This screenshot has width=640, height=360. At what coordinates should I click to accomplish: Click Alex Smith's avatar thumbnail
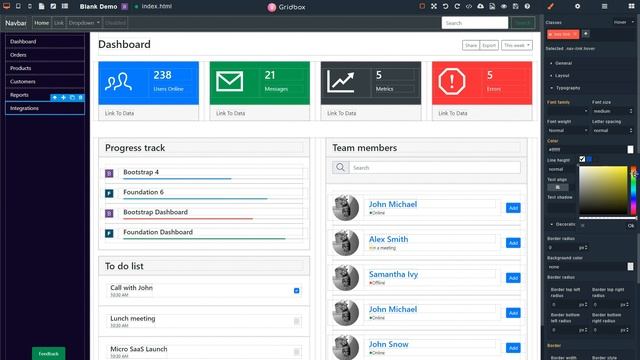[x=345, y=242]
